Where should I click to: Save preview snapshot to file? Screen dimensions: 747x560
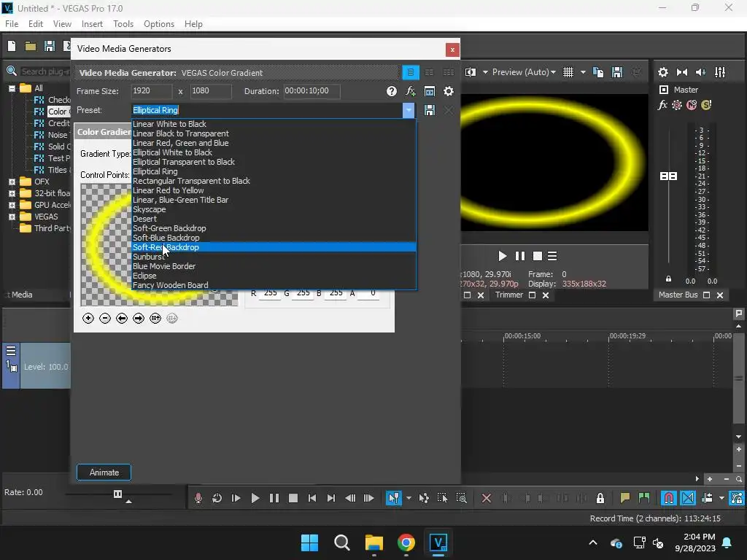[x=617, y=72]
